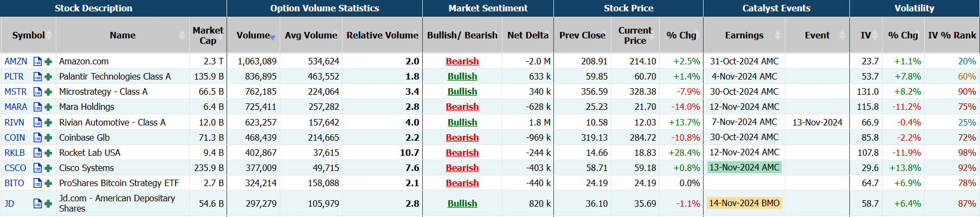Click the green plus icon beside PLTR
This screenshot has width=980, height=217.
[48, 77]
